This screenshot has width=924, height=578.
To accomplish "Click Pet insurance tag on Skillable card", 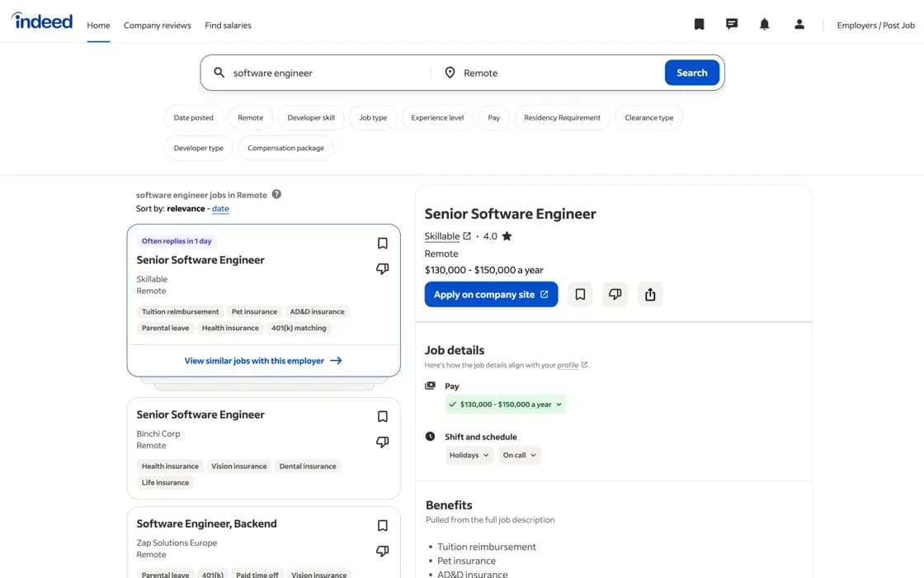I will point(254,311).
